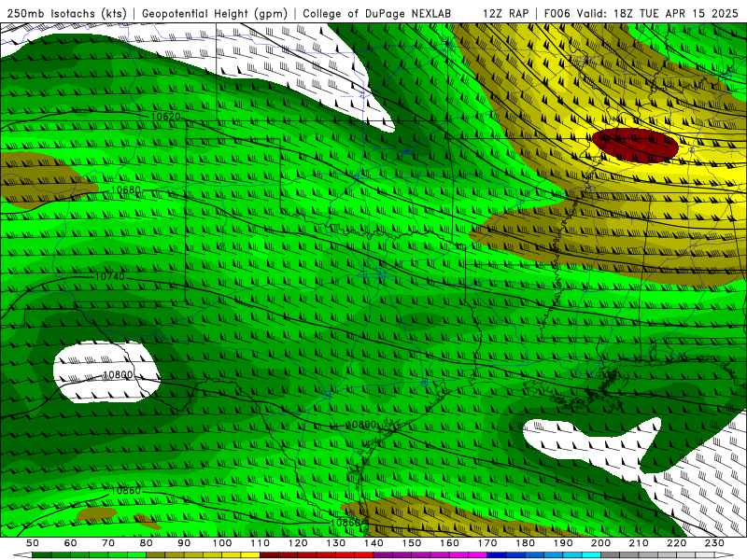
Task: Click the 10800 label near the Texas coast
Action: pos(360,425)
